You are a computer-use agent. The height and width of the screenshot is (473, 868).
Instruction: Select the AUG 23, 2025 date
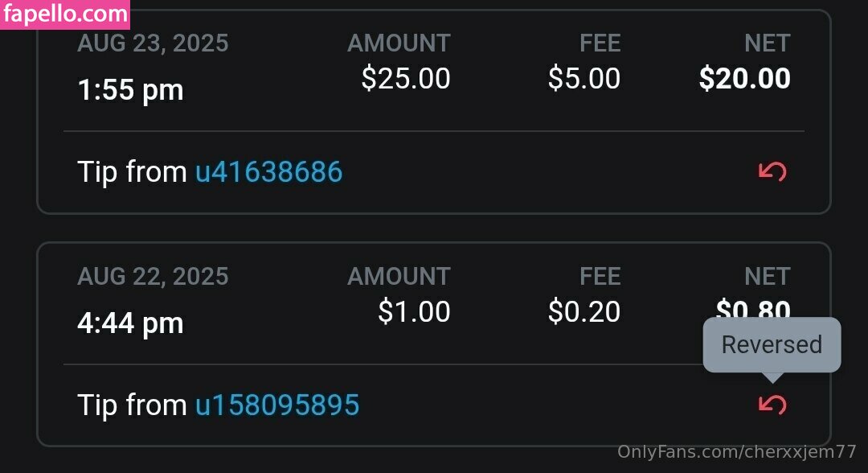[x=153, y=43]
